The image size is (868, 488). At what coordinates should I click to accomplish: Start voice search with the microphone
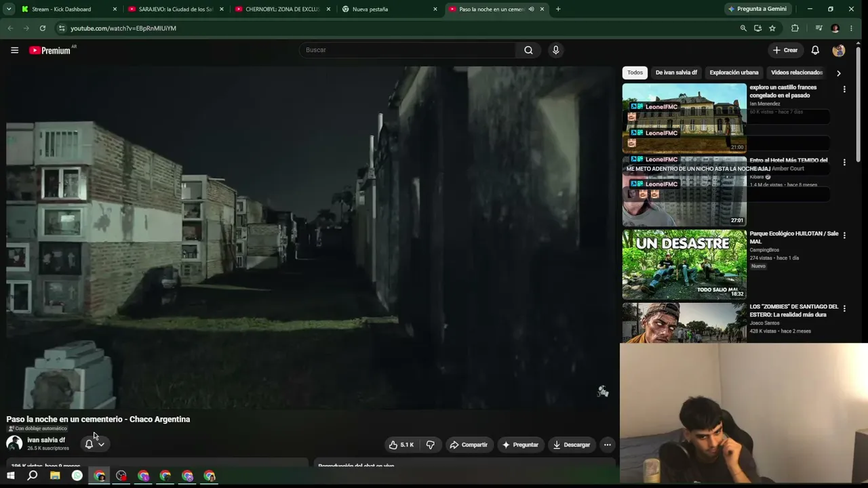click(555, 50)
